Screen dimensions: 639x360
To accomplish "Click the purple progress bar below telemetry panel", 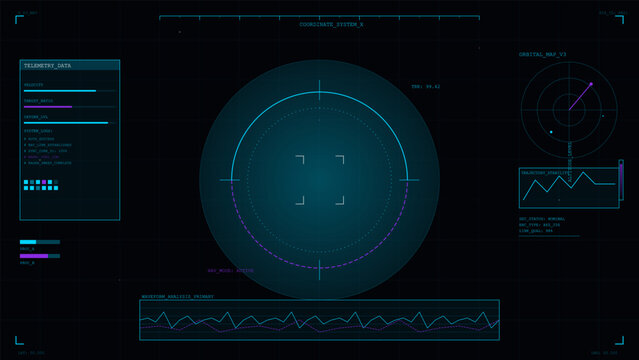I will coord(40,256).
